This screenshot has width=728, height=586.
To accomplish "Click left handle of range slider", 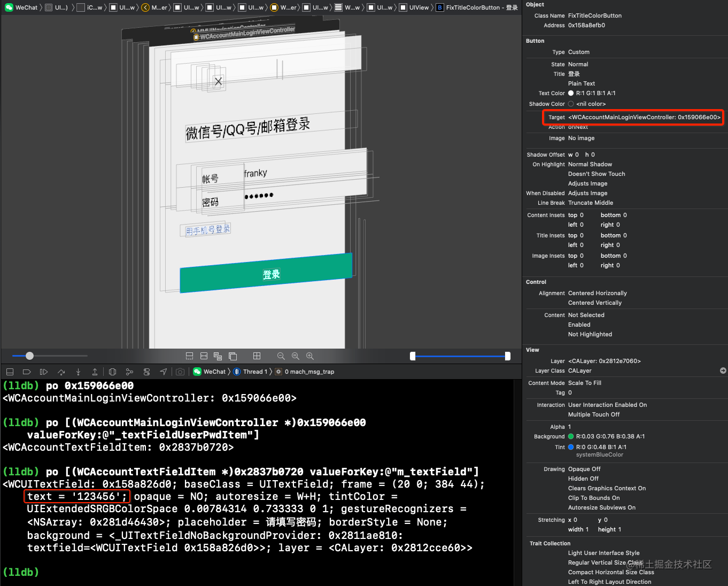I will [x=413, y=356].
